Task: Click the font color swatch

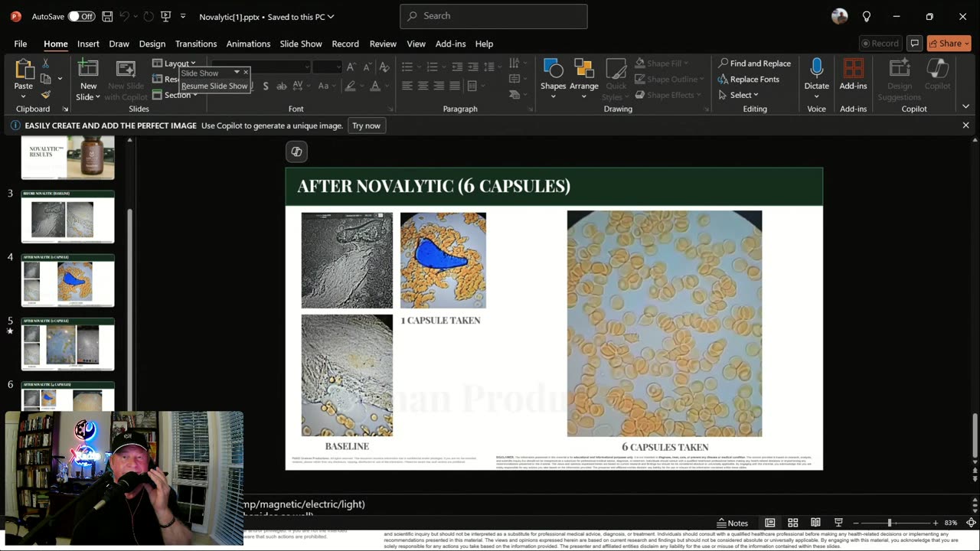Action: 375,86
